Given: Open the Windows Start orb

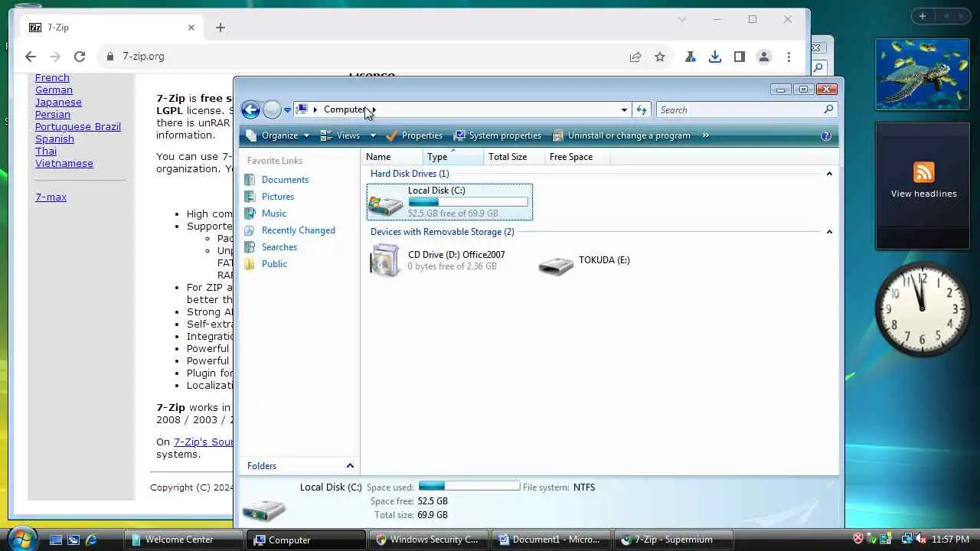Looking at the screenshot, I should pyautogui.click(x=22, y=538).
